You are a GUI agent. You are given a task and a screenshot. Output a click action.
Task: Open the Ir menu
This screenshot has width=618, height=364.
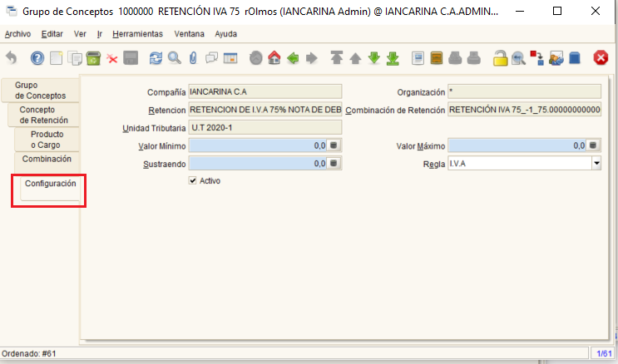pos(100,34)
